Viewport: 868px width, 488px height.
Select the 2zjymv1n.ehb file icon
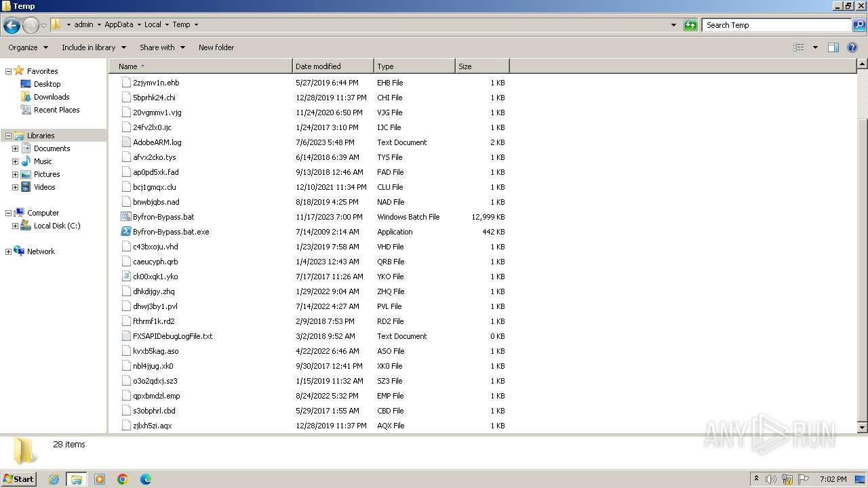[125, 83]
